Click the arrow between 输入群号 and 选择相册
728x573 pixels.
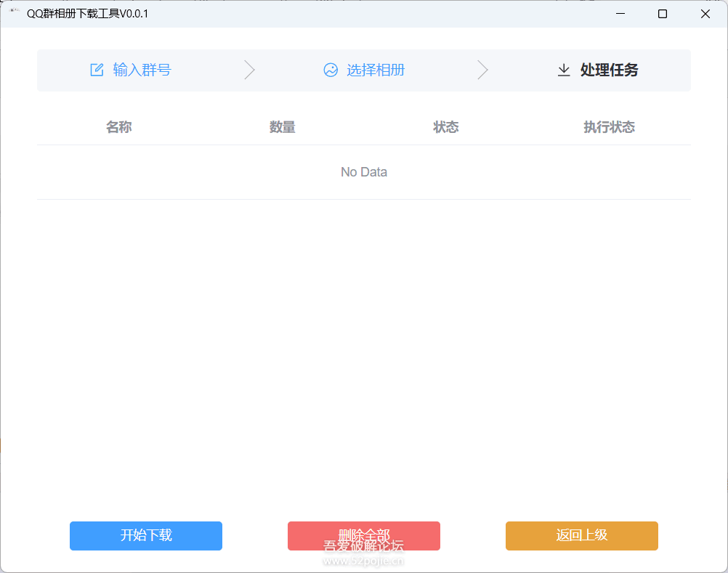click(249, 70)
